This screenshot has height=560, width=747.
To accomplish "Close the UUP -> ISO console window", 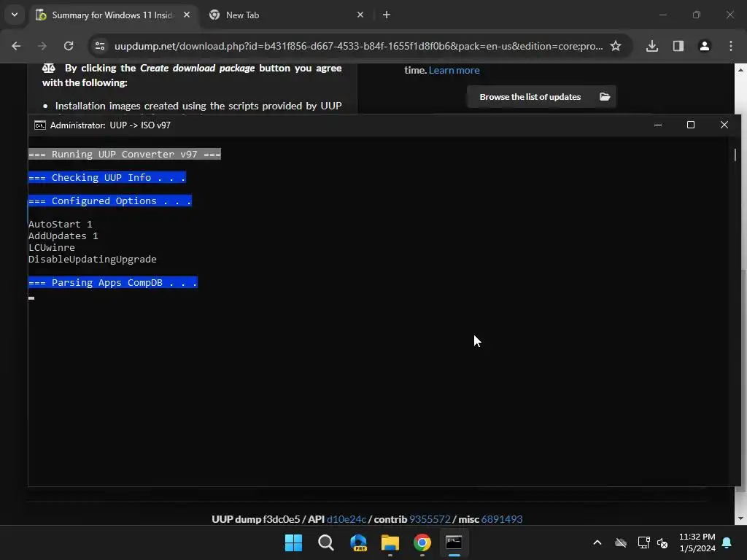I will [724, 125].
